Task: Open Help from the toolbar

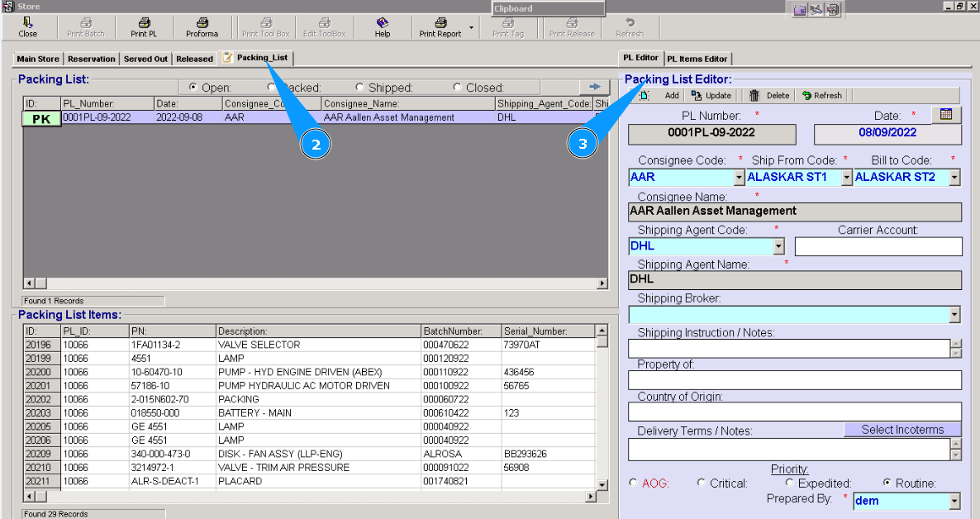Action: (382, 23)
